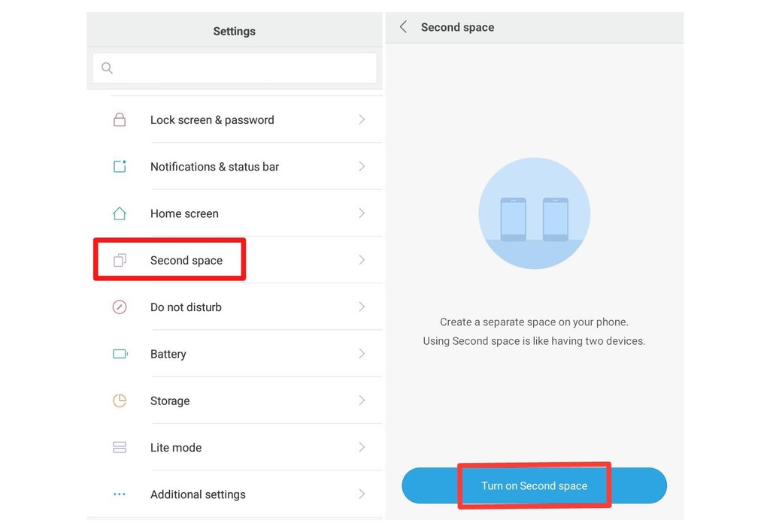Tap the two-phones illustration
The height and width of the screenshot is (532, 770).
534,213
